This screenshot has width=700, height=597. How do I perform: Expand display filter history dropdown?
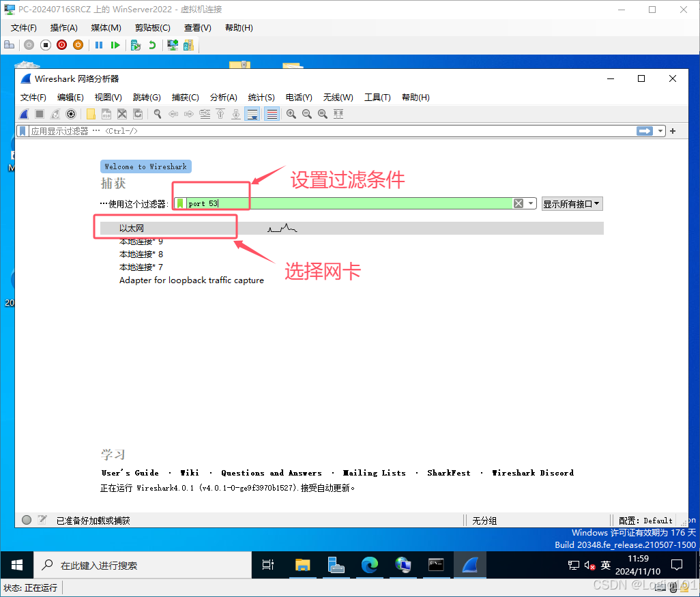point(660,131)
